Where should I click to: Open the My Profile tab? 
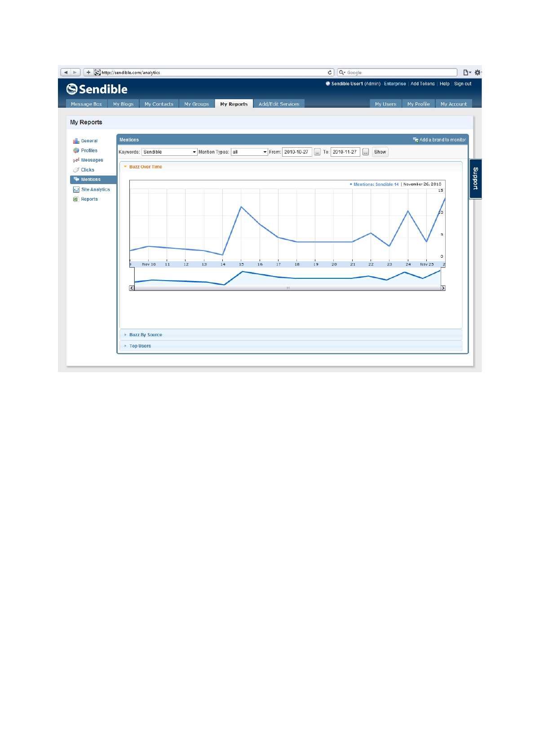click(419, 104)
